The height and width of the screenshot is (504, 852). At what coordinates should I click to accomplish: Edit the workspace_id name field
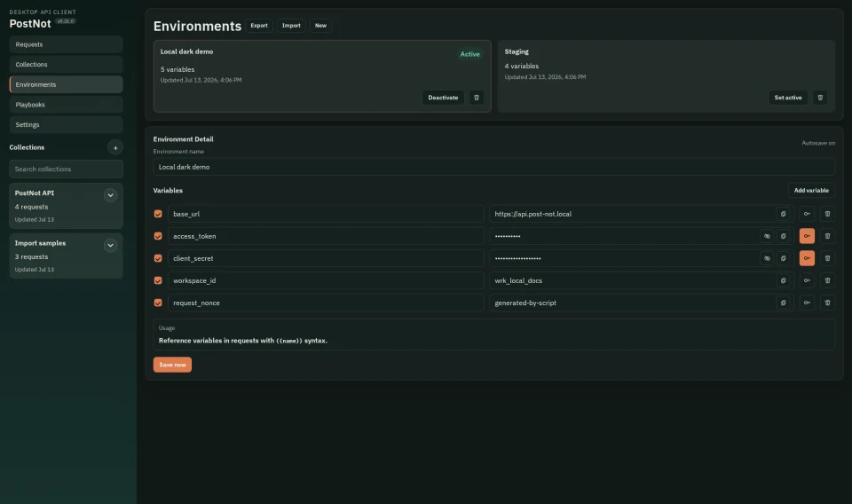[326, 280]
